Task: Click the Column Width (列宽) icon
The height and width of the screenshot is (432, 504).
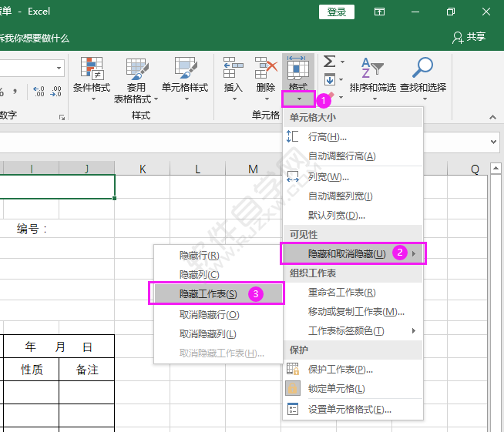Action: (x=293, y=176)
